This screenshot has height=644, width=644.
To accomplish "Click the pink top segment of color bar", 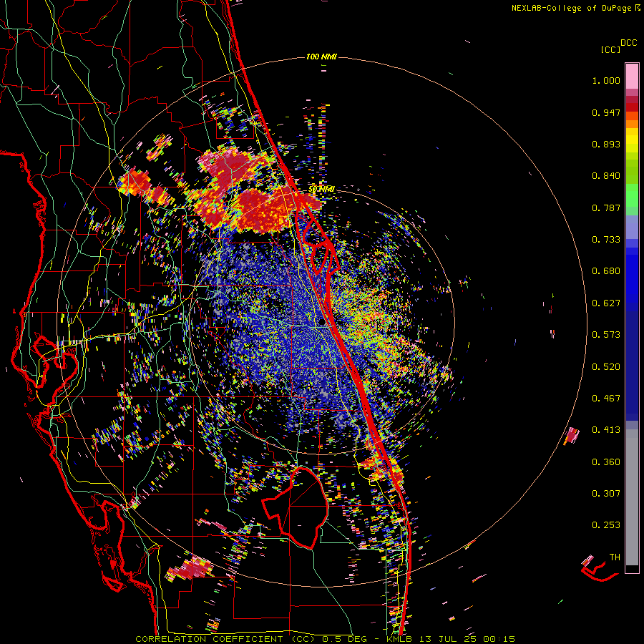I will tap(632, 76).
